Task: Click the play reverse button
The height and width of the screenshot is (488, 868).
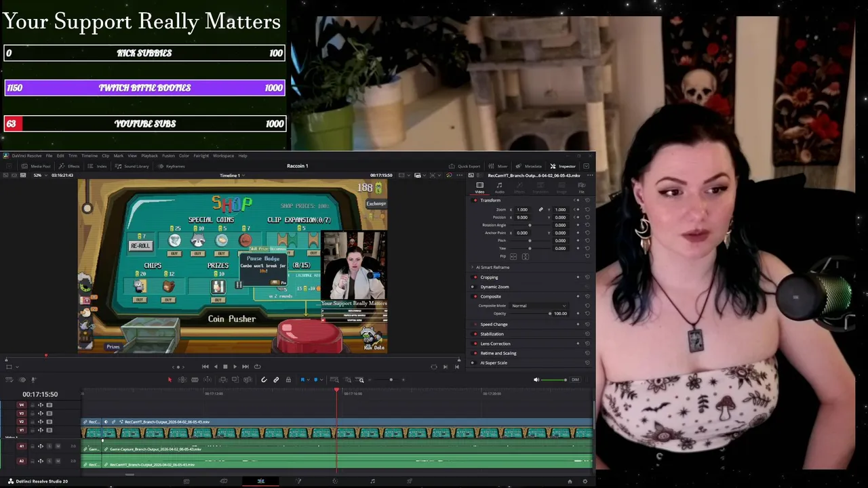Action: (x=216, y=367)
